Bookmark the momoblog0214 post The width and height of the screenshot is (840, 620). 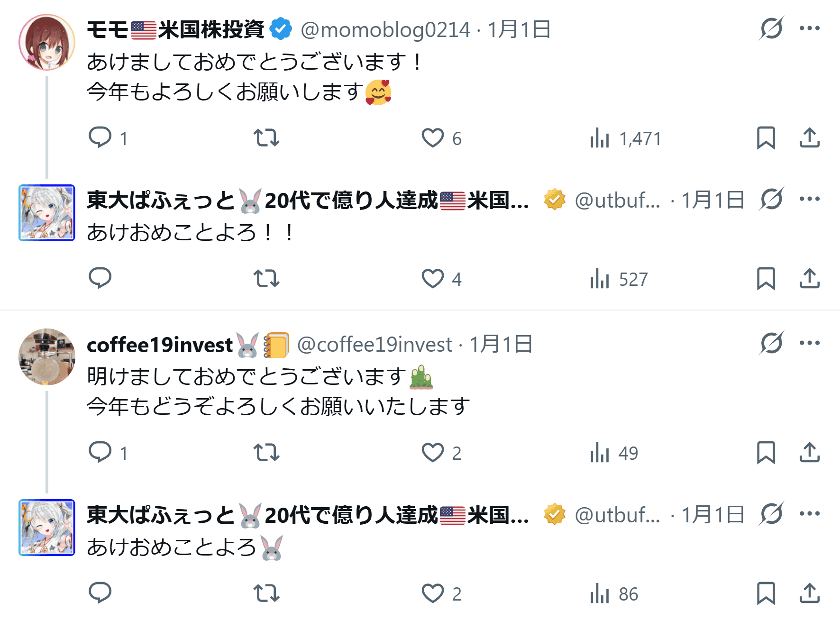[x=766, y=138]
